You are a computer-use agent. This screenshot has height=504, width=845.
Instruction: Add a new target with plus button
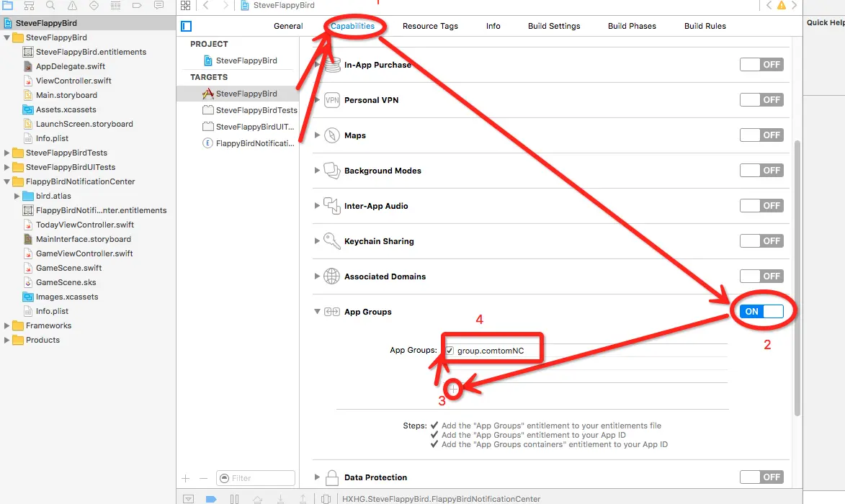[x=185, y=478]
